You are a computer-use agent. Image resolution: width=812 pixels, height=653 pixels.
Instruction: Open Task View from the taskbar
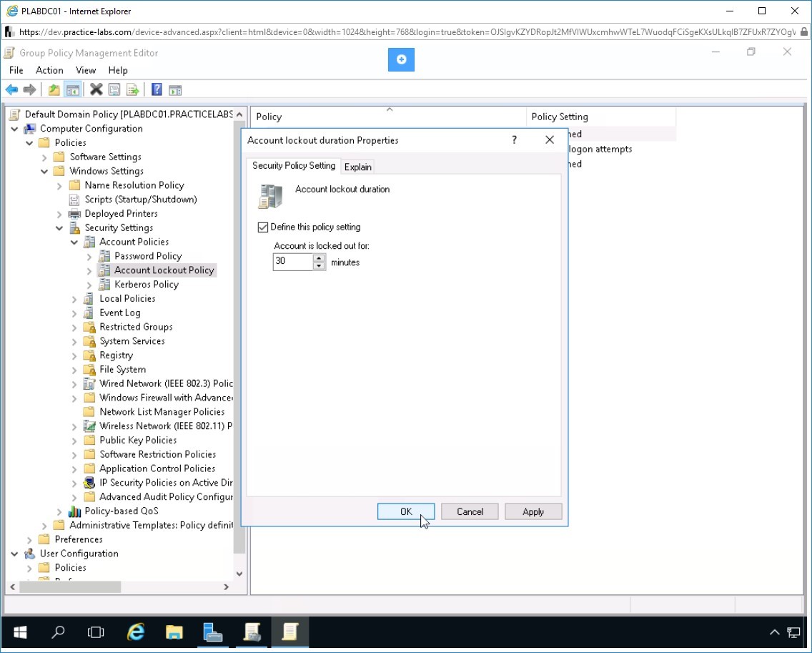[x=96, y=632]
